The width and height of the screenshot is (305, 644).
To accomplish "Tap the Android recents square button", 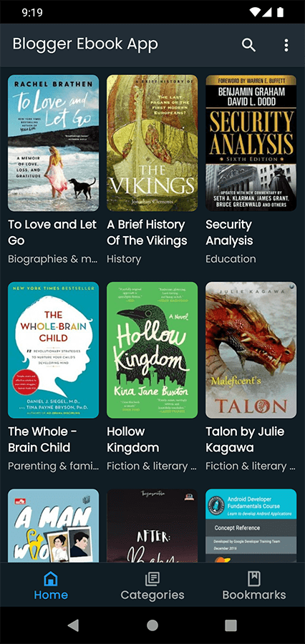I will (231, 625).
